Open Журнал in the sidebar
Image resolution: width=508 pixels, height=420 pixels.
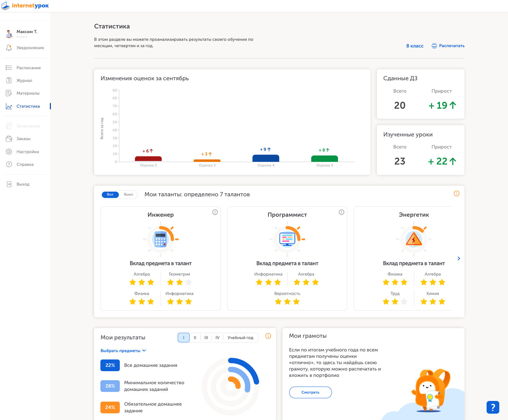pyautogui.click(x=24, y=81)
